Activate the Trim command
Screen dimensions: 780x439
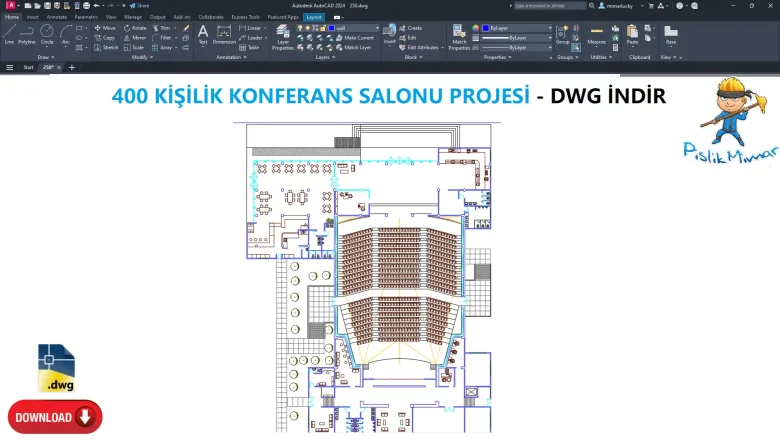pyautogui.click(x=161, y=28)
